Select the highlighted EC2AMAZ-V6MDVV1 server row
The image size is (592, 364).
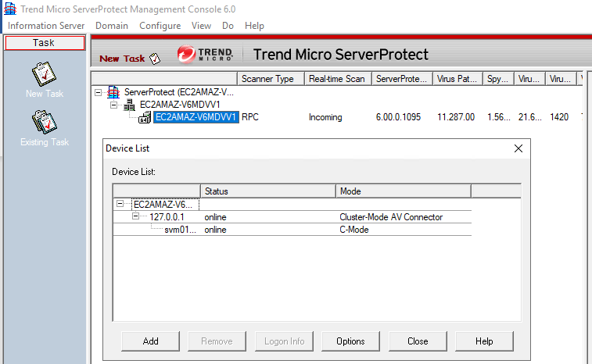click(x=196, y=117)
